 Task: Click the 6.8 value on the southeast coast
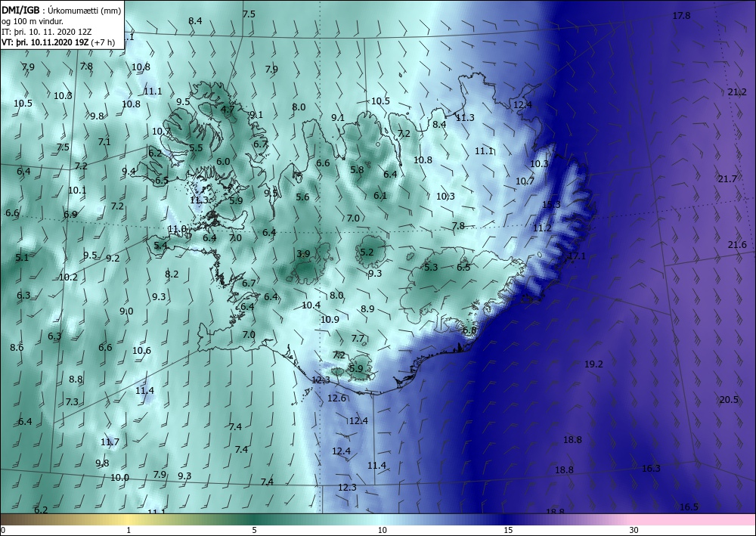click(469, 330)
